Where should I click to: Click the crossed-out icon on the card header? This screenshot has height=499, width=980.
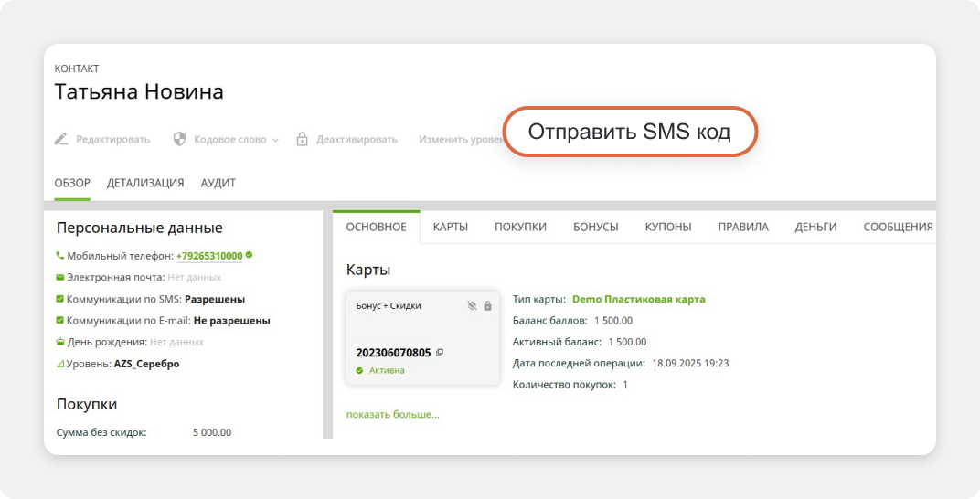pos(472,305)
